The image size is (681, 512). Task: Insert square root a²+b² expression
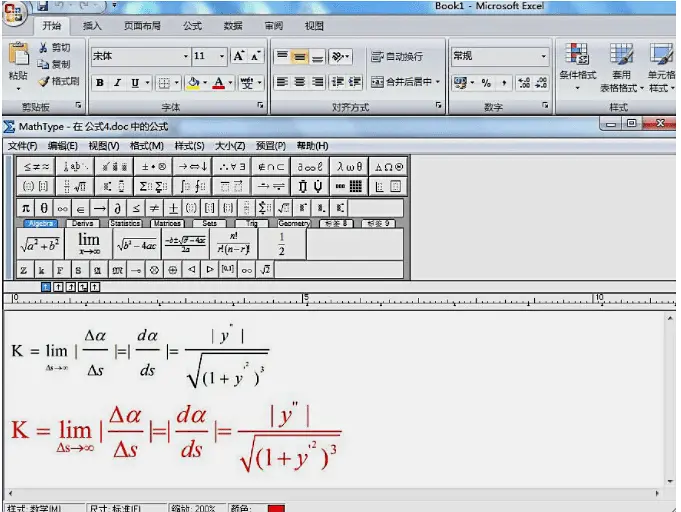(40, 244)
